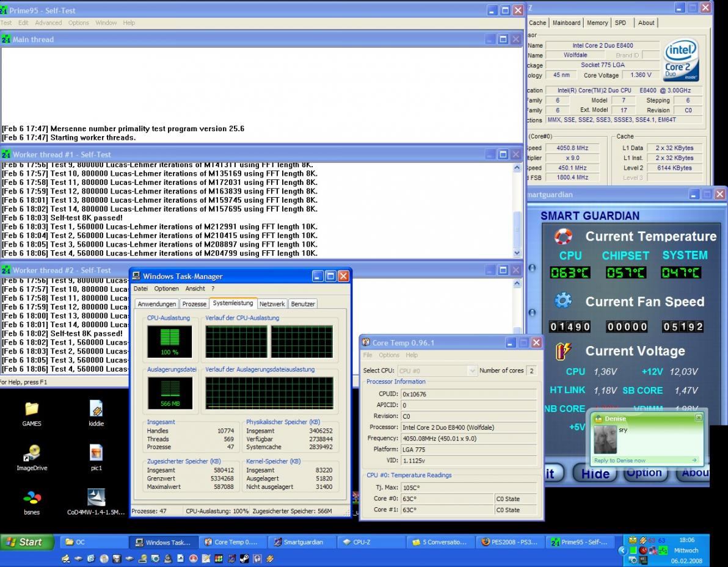Open the Select CPU dropdown in Core Temp
Viewport: 728px width, 567px height.
click(x=472, y=370)
